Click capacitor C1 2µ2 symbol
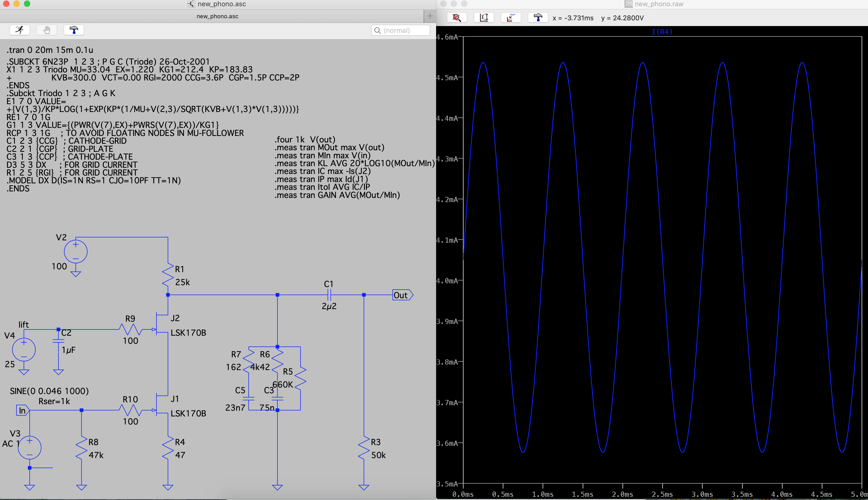The width and height of the screenshot is (868, 500). tap(329, 295)
